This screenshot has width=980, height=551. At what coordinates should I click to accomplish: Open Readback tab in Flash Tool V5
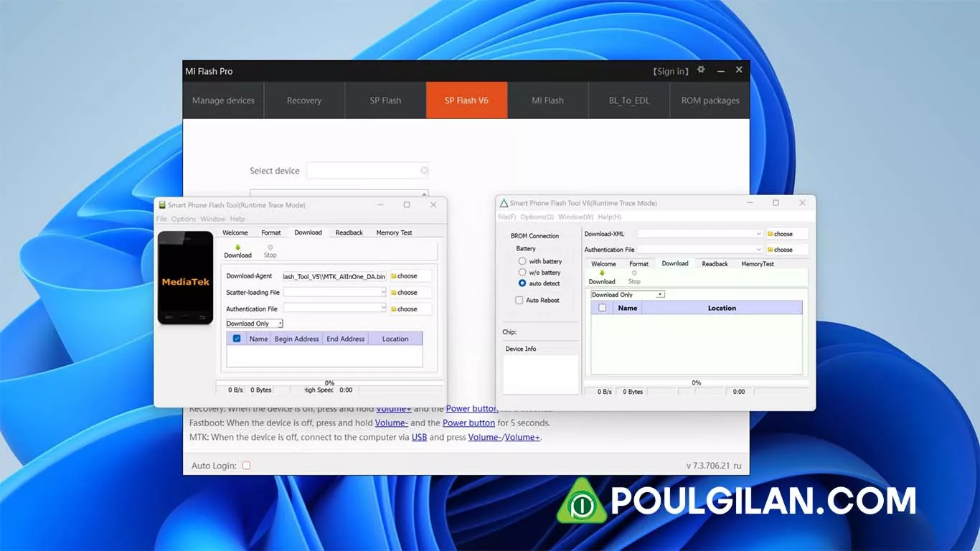(349, 232)
